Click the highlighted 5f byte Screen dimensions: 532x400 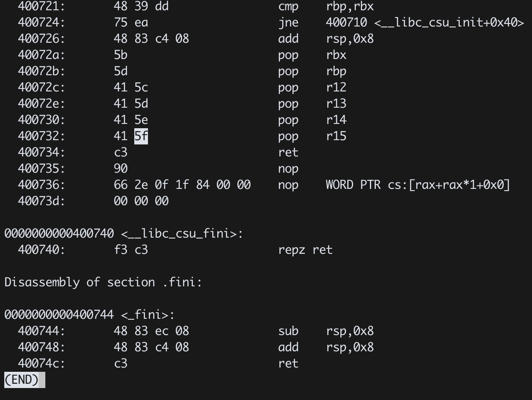[x=141, y=136]
